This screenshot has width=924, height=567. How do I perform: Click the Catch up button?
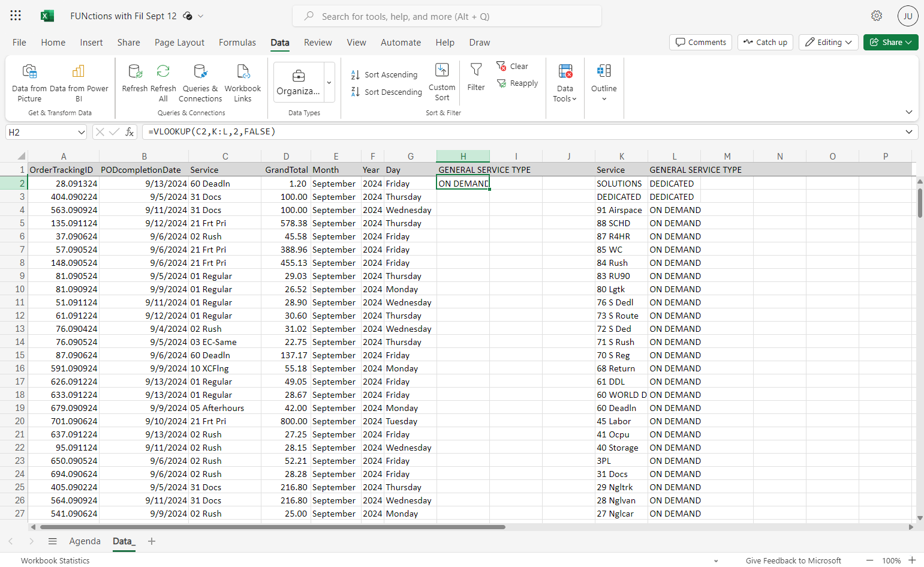point(765,42)
